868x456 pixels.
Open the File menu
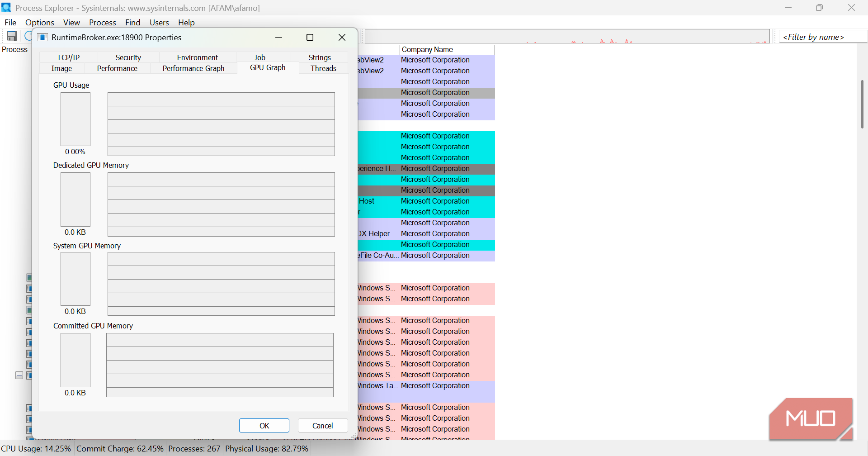(10, 23)
